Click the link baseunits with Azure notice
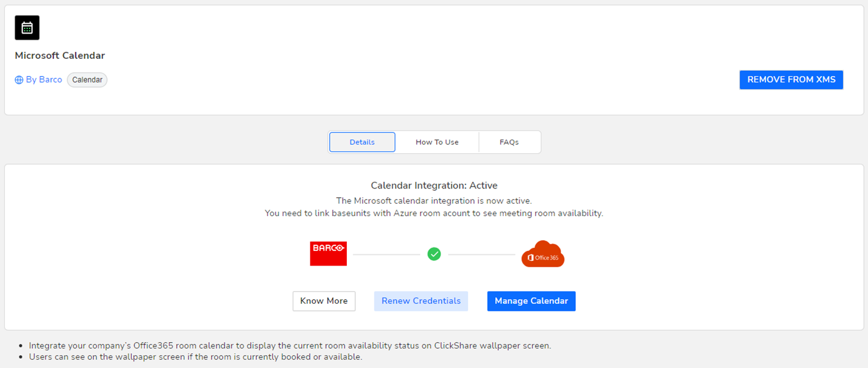The image size is (868, 368). [434, 213]
